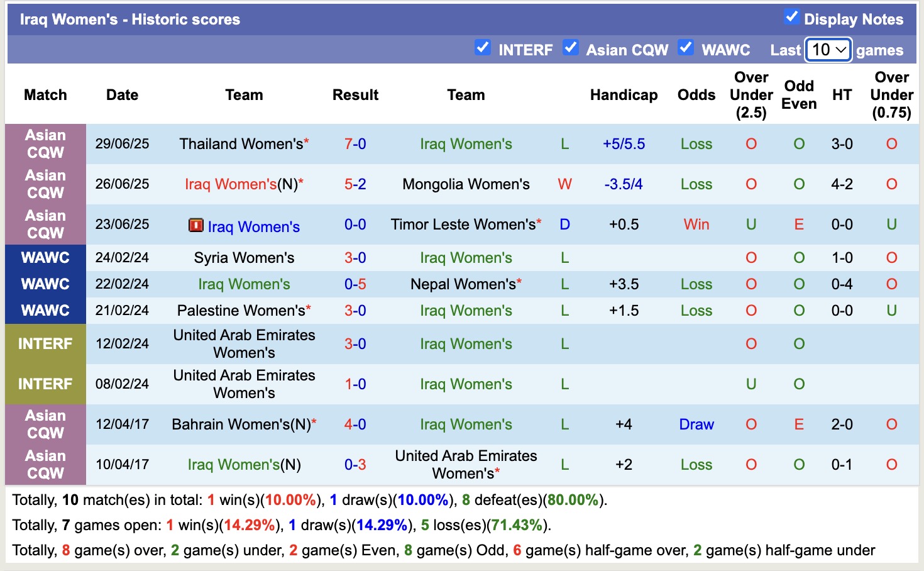
Task: Open Mongolia Women's team page
Action: point(466,184)
